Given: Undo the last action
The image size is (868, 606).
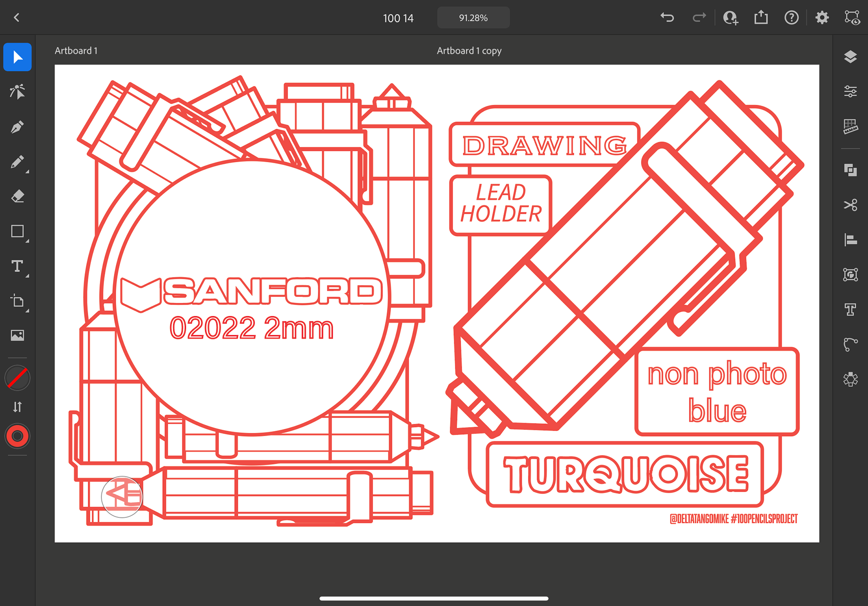Looking at the screenshot, I should [667, 18].
